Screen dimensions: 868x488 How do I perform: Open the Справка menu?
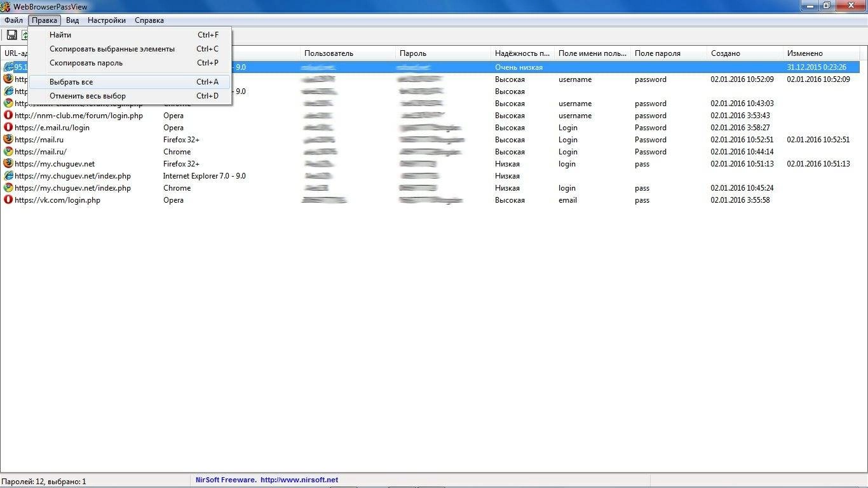(149, 20)
